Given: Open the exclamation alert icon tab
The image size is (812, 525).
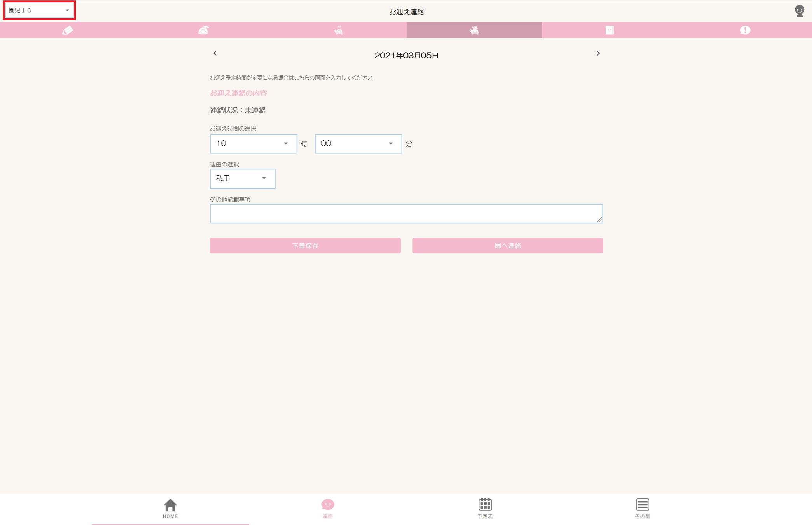Looking at the screenshot, I should [745, 30].
